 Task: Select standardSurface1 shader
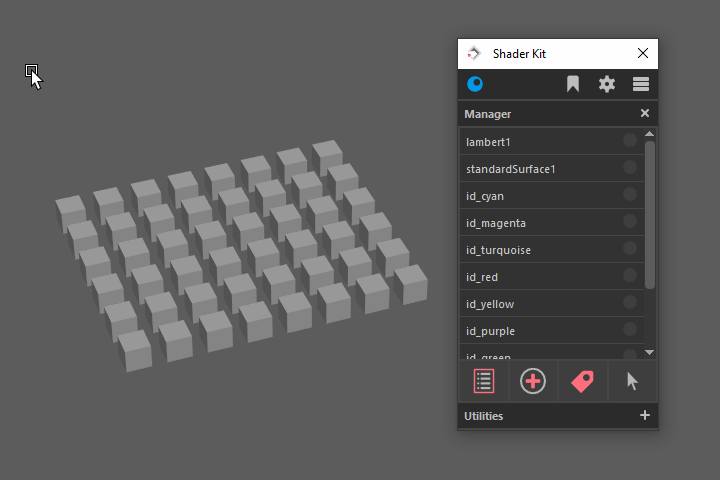coord(552,169)
